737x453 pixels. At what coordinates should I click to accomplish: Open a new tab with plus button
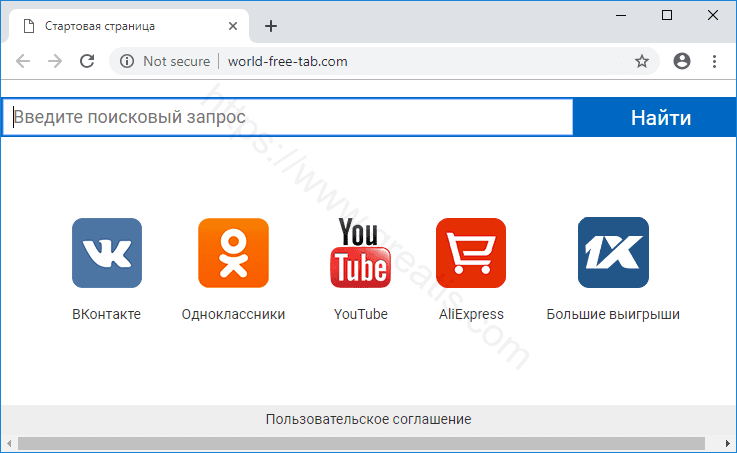click(x=271, y=26)
